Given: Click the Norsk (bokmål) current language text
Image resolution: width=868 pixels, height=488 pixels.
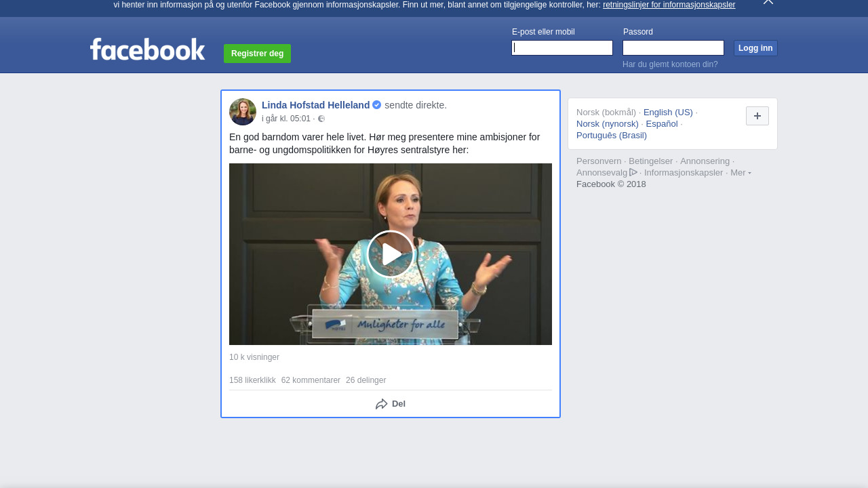Looking at the screenshot, I should pyautogui.click(x=606, y=113).
